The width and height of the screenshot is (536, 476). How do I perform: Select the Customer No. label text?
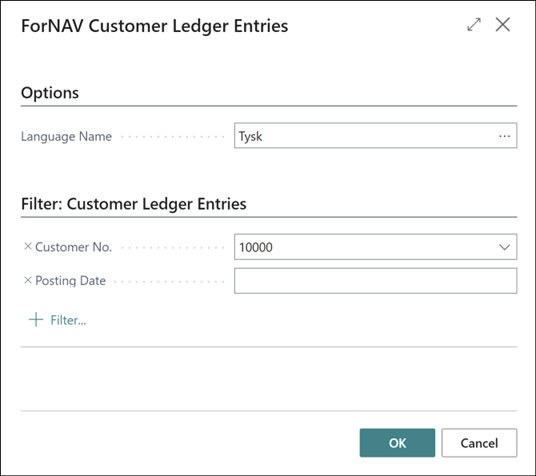click(x=73, y=247)
